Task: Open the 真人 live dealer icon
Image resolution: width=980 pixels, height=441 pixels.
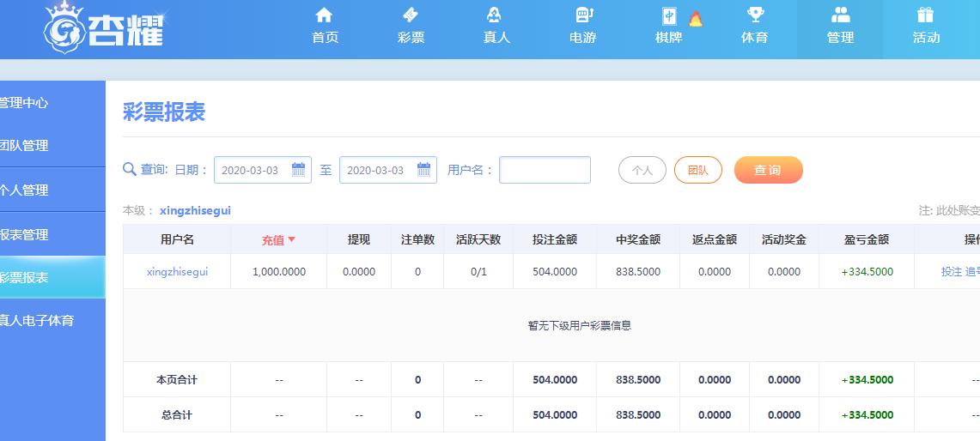Action: pos(494,15)
